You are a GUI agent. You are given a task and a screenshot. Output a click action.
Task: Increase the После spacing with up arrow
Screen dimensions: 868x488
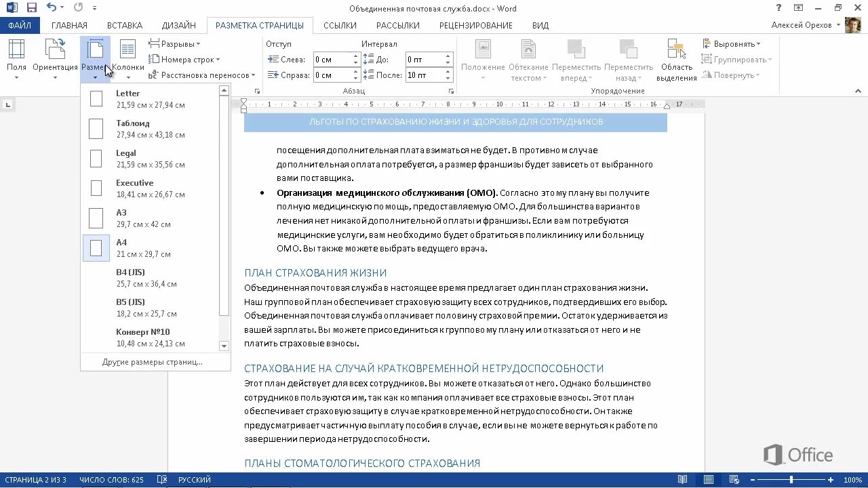(448, 72)
